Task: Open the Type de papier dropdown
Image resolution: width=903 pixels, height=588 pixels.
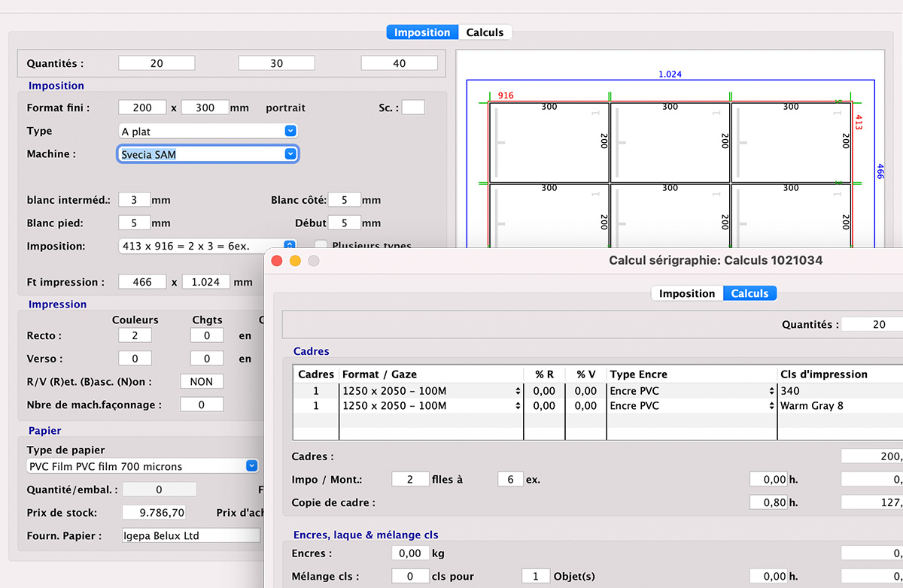Action: (250, 466)
